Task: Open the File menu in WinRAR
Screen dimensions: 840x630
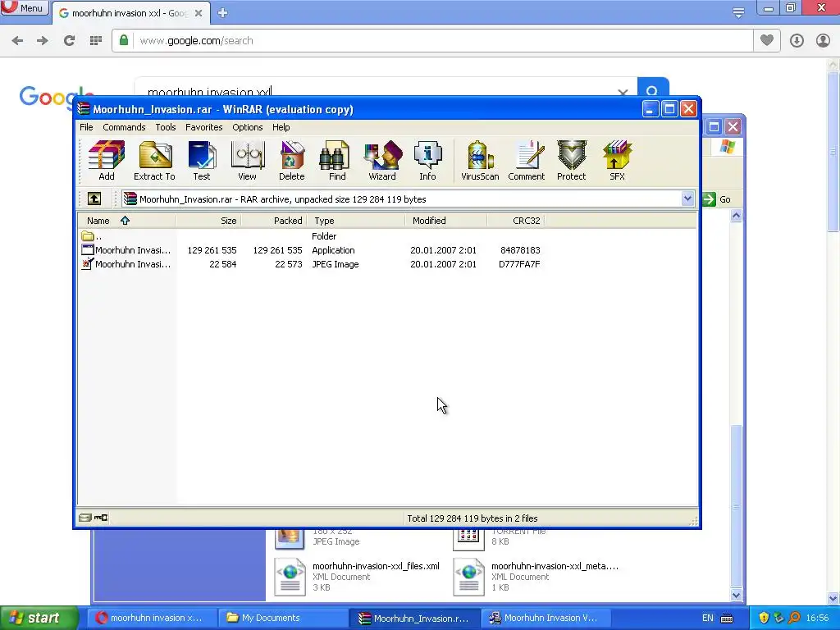Action: click(x=86, y=127)
